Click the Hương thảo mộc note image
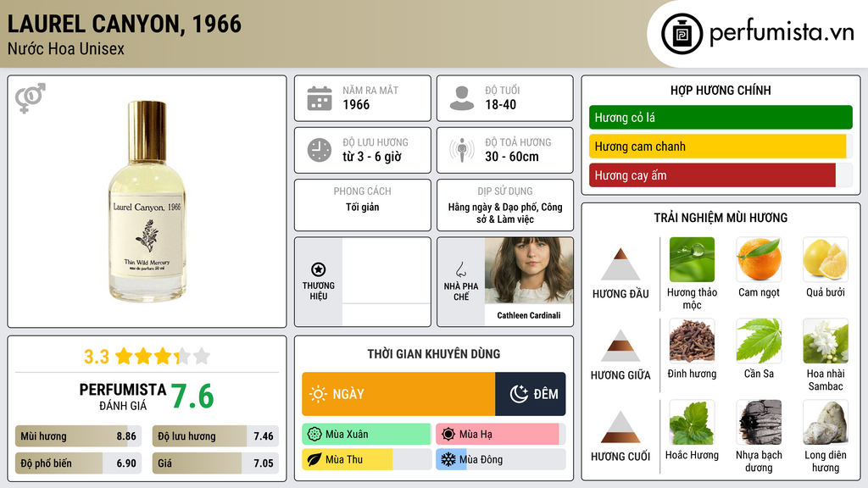 [x=692, y=260]
